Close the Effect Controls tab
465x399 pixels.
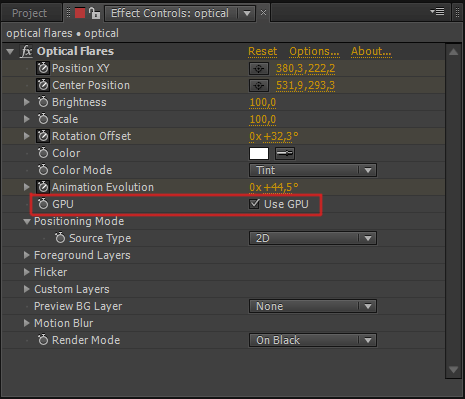click(x=263, y=13)
